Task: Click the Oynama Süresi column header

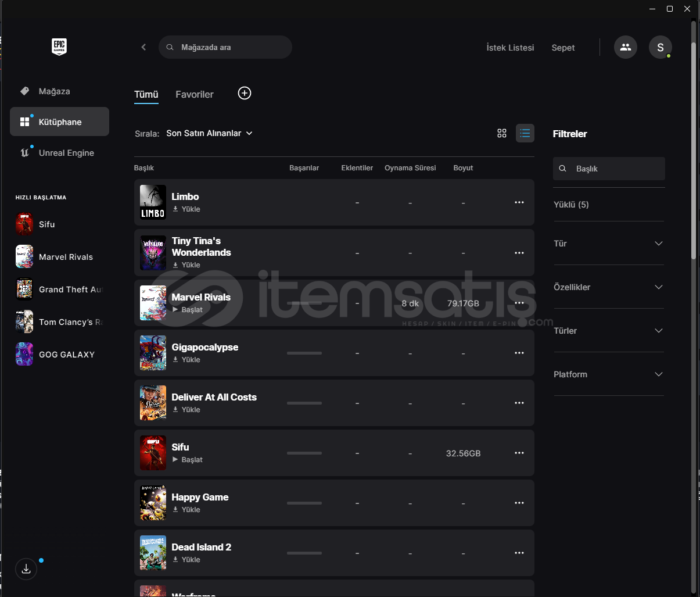Action: click(x=410, y=168)
